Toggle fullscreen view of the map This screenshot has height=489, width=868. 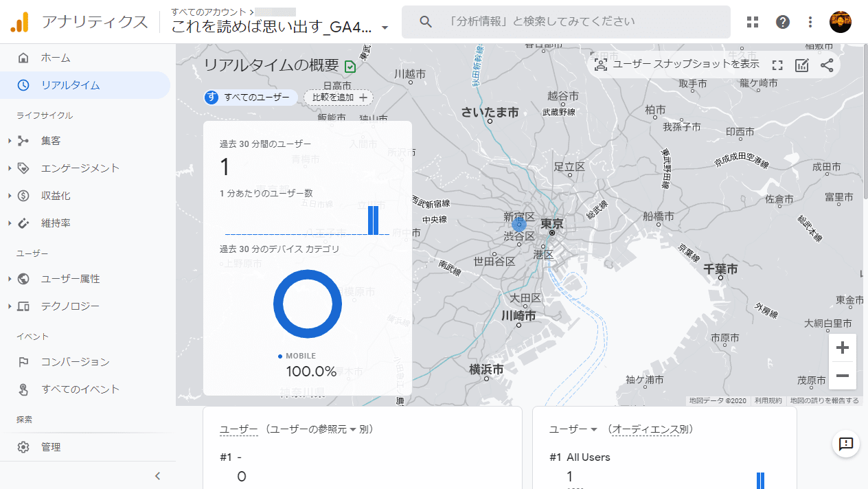click(x=777, y=65)
